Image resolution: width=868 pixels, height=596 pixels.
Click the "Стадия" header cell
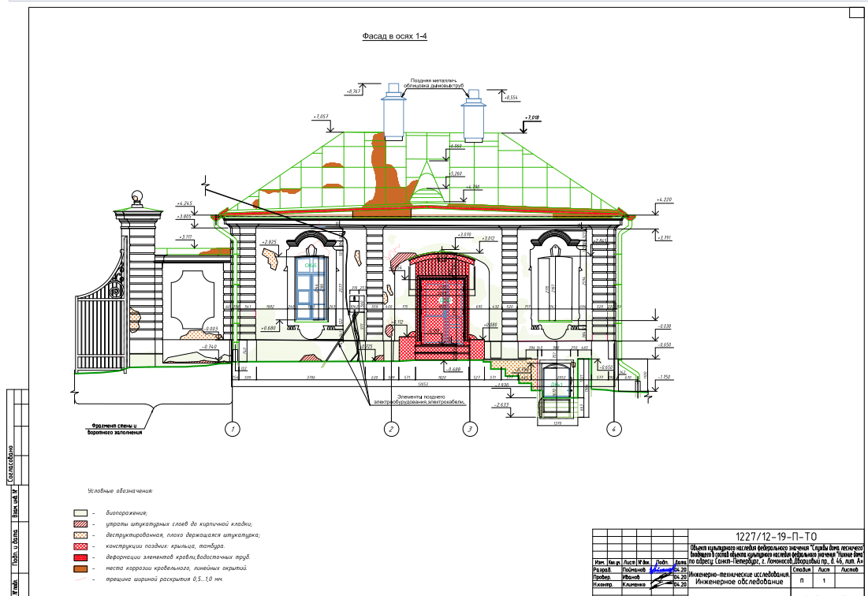[x=802, y=569]
